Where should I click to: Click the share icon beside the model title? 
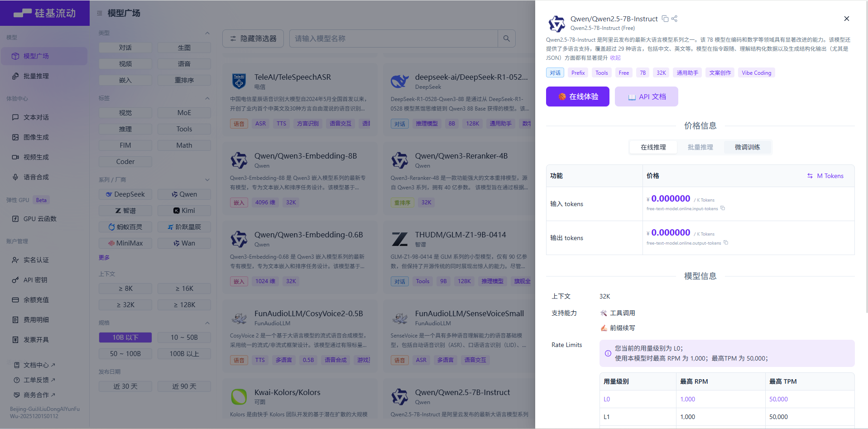(674, 19)
